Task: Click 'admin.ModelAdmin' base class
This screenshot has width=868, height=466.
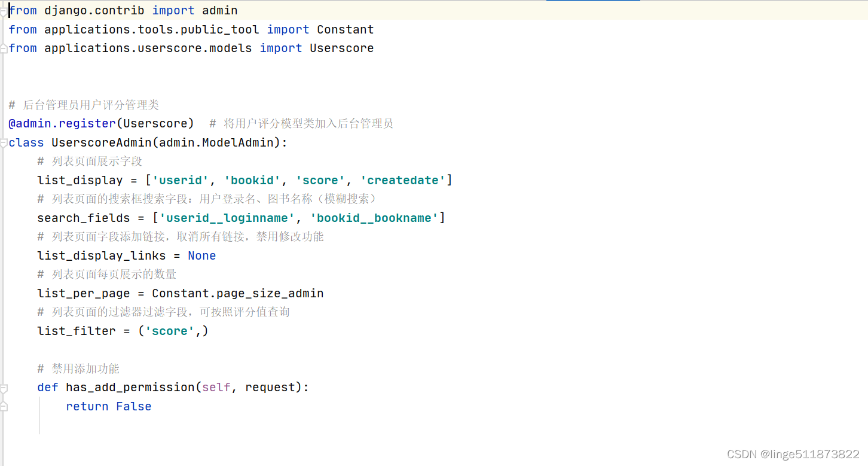Action: coord(216,142)
